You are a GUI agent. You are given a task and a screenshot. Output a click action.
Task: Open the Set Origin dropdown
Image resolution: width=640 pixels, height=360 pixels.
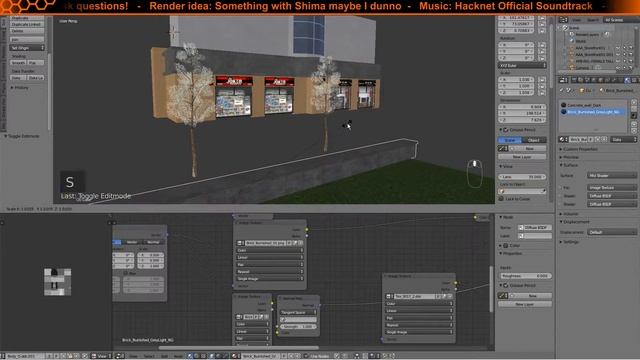pyautogui.click(x=27, y=48)
